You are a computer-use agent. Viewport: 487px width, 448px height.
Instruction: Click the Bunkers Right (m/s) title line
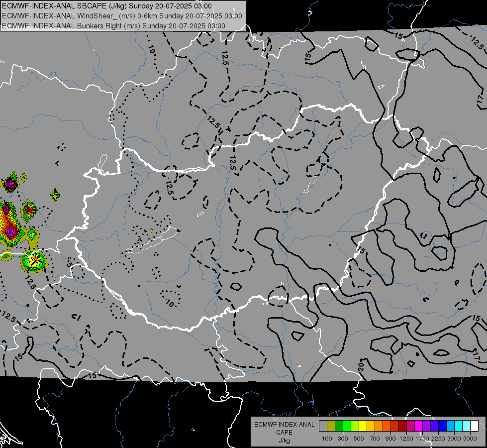click(114, 26)
